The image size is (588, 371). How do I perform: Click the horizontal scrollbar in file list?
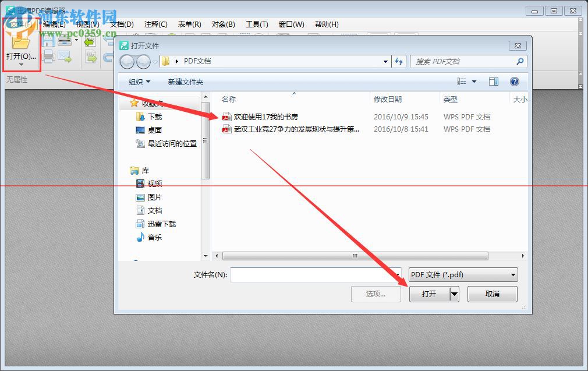coord(355,256)
